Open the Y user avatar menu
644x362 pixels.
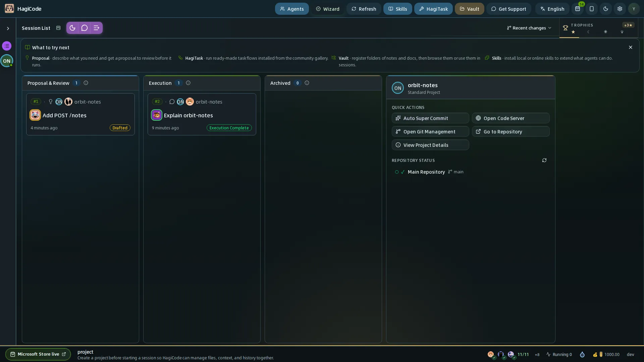click(634, 9)
